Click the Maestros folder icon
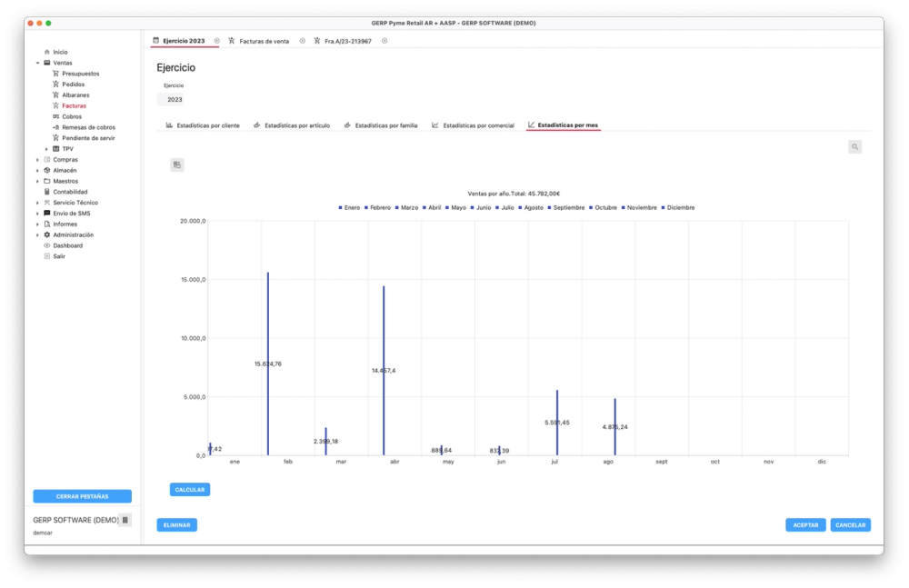Viewport: 909px width, 588px height. click(47, 182)
